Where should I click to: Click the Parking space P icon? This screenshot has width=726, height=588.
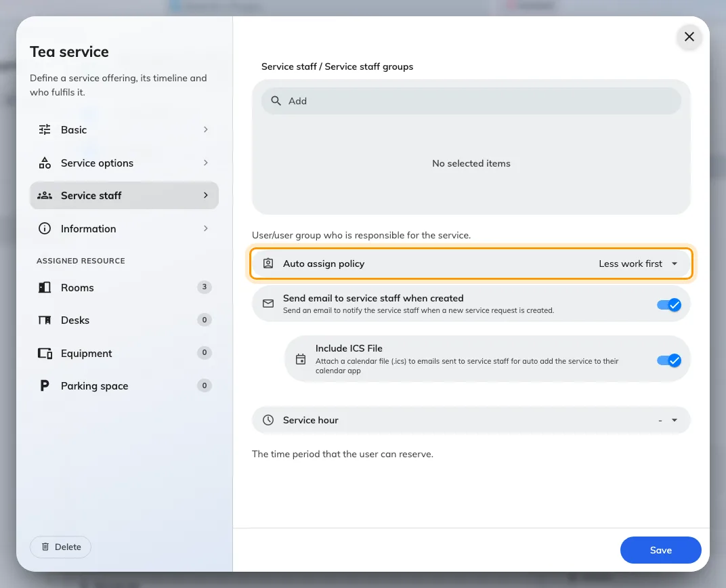[45, 385]
